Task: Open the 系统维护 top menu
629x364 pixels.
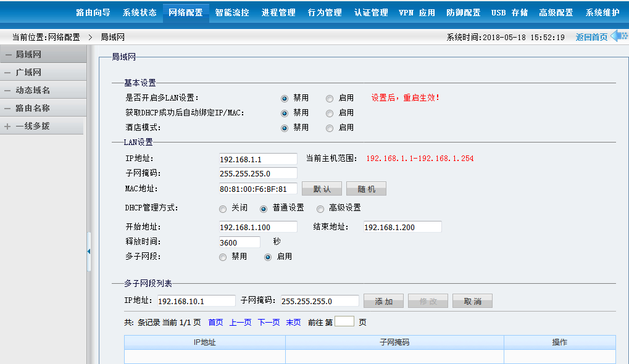Action: [602, 12]
